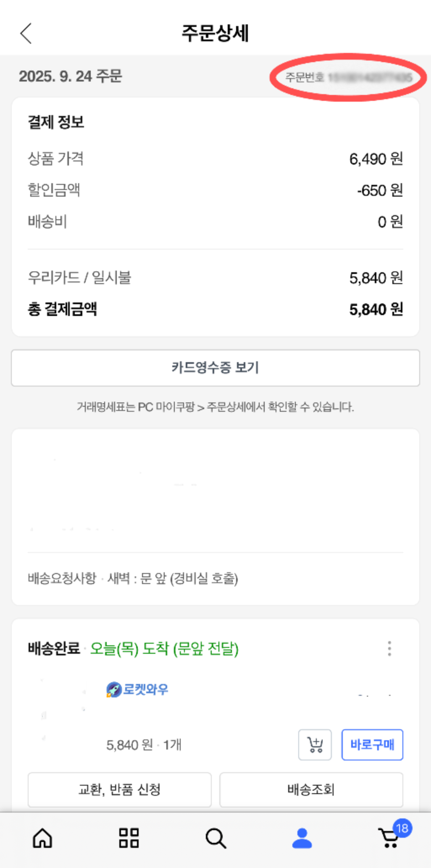Open the Home tab icon
This screenshot has width=431, height=868.
click(42, 838)
